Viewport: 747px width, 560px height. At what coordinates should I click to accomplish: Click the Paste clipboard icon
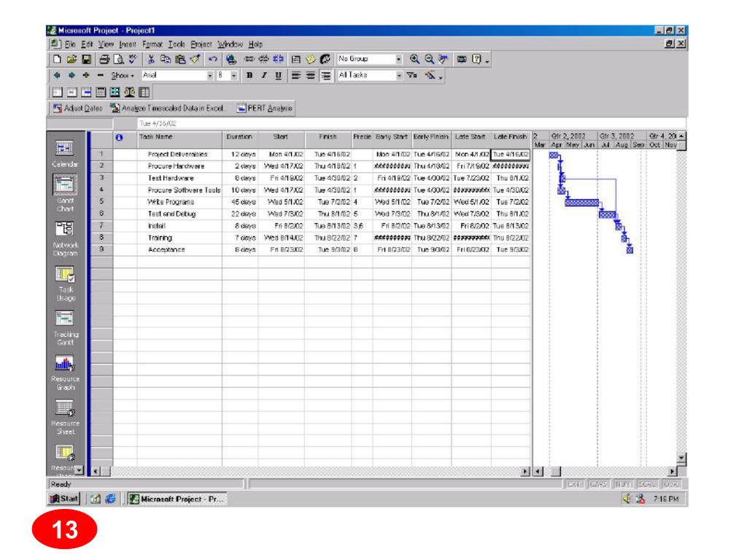pos(180,59)
